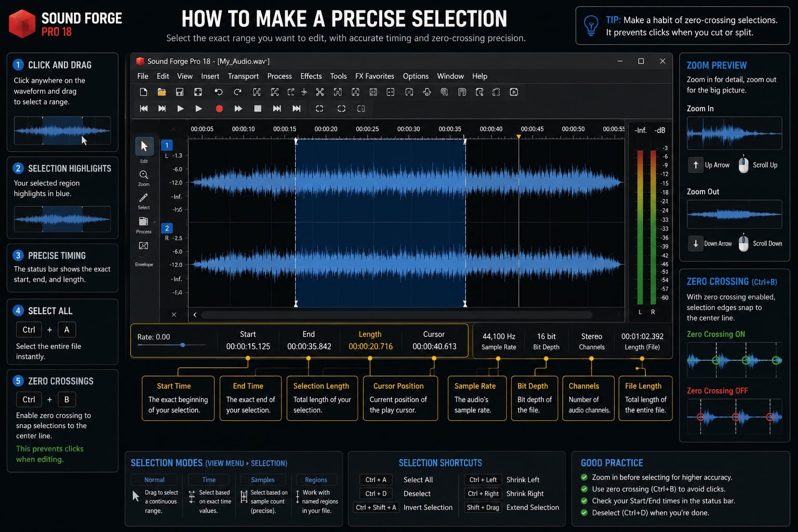Start recording with the red Record button
The height and width of the screenshot is (532, 798).
219,109
